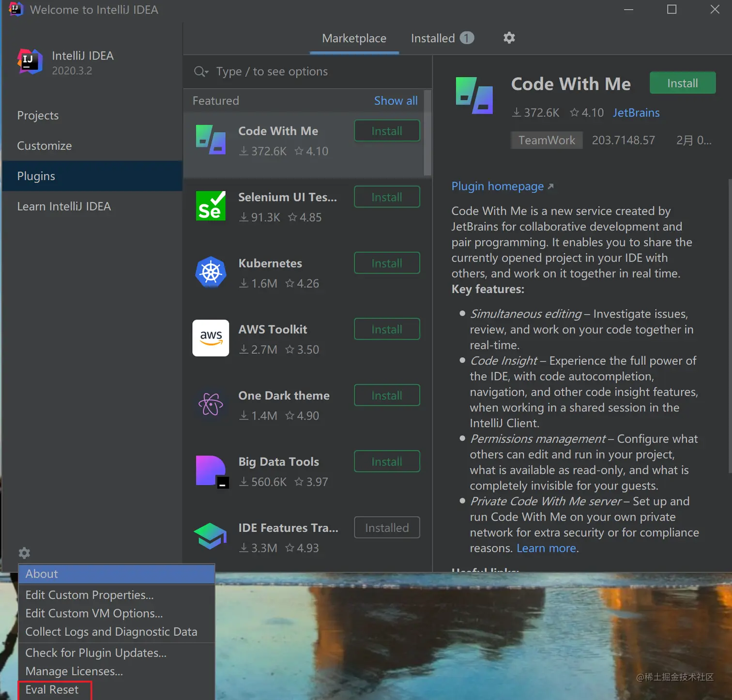Open the JetBrains vendor link

(x=636, y=113)
